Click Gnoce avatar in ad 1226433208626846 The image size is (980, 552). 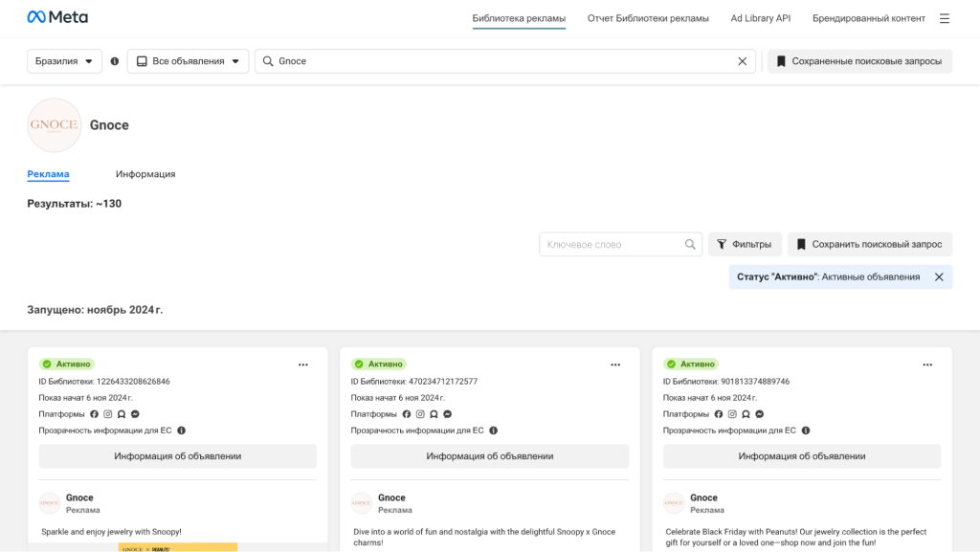coord(50,502)
